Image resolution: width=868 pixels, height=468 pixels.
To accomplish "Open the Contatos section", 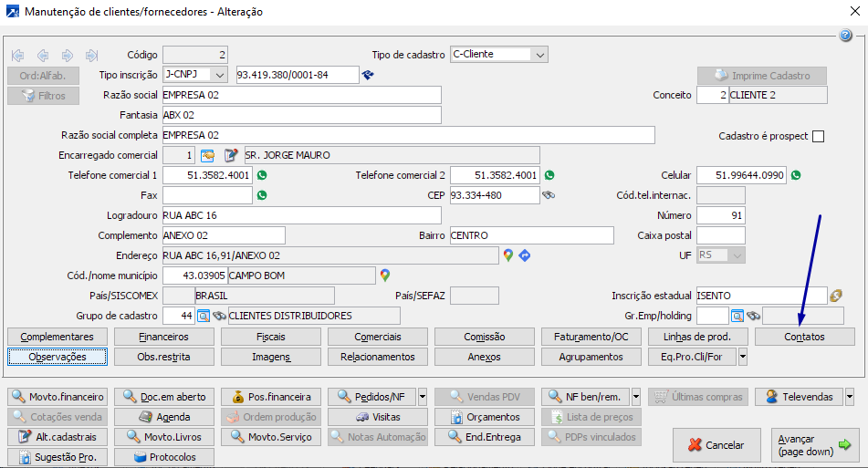I will [x=803, y=337].
